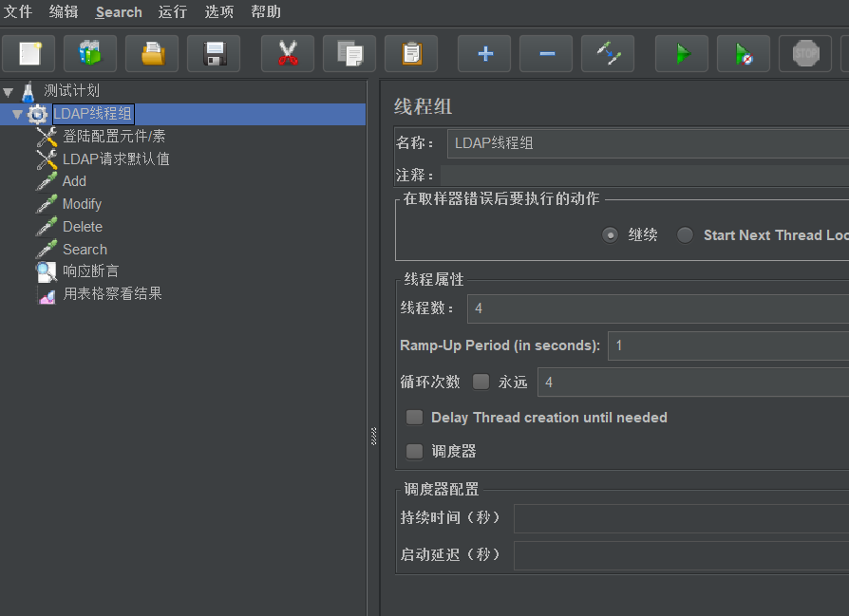Select 响应断言 tree item
The height and width of the screenshot is (616, 849).
point(90,271)
